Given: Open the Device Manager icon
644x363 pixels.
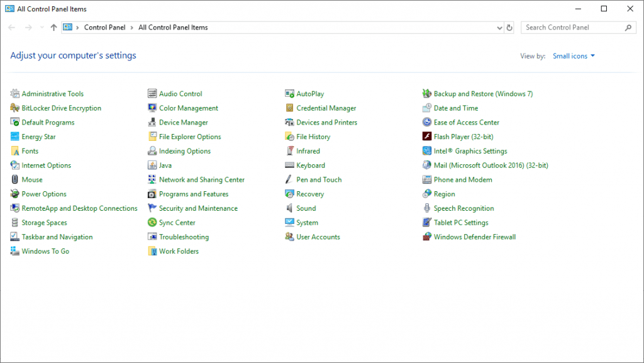Looking at the screenshot, I should (152, 123).
